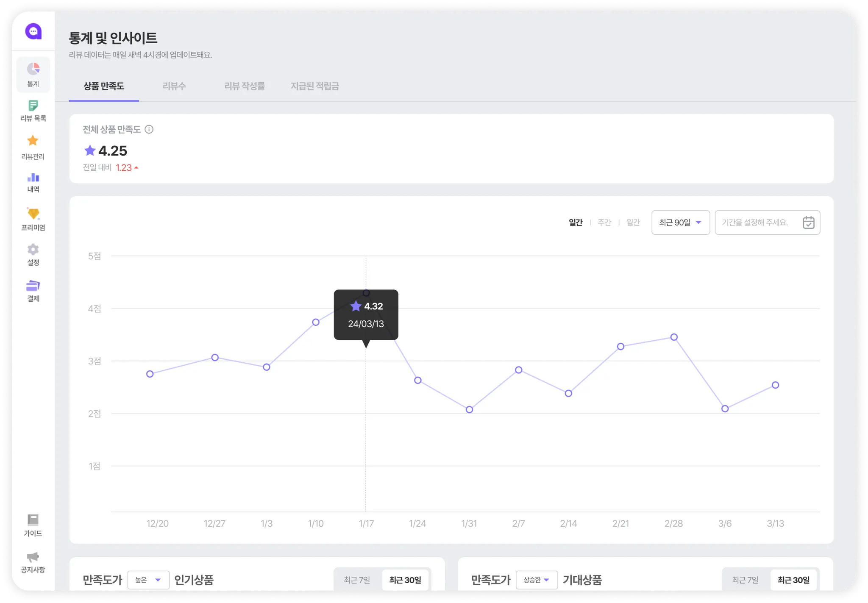Viewport: 868px width, 603px height.
Task: Go to 리뷰관리 star icon
Action: (x=33, y=141)
